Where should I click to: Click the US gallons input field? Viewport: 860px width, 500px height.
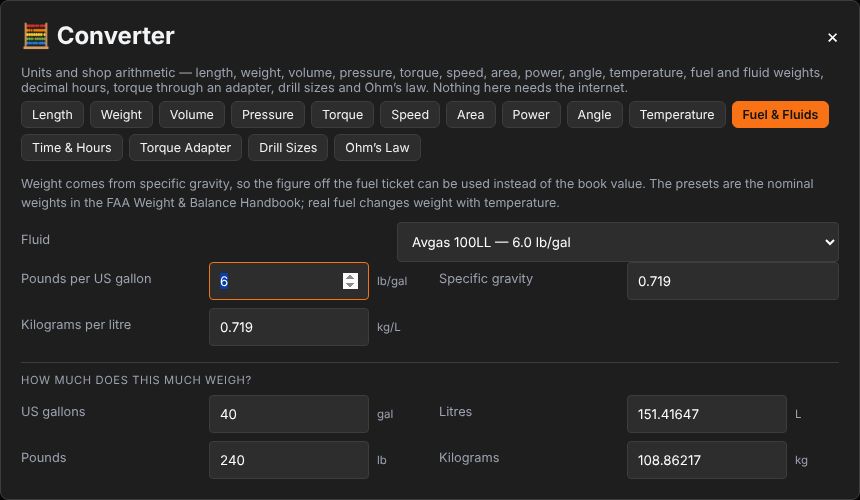[x=288, y=414]
